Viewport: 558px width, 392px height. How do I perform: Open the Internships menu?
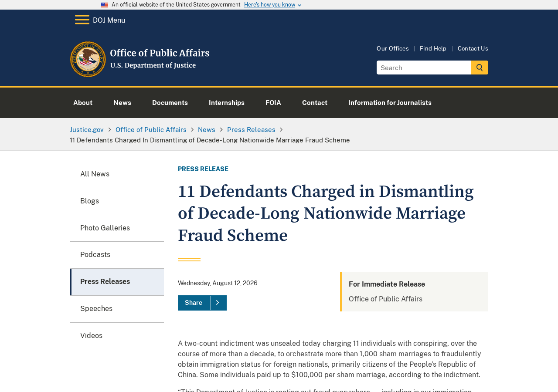coord(227,103)
